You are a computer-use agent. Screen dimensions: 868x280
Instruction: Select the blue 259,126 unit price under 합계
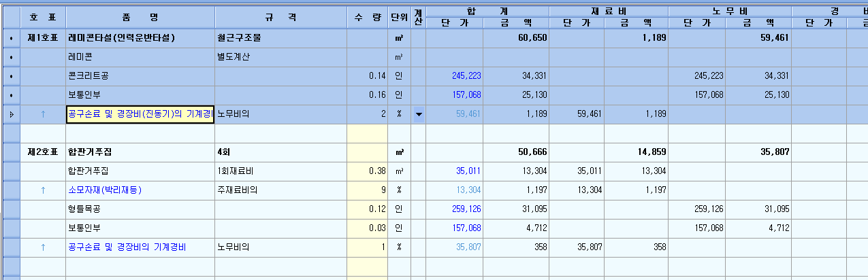point(455,209)
